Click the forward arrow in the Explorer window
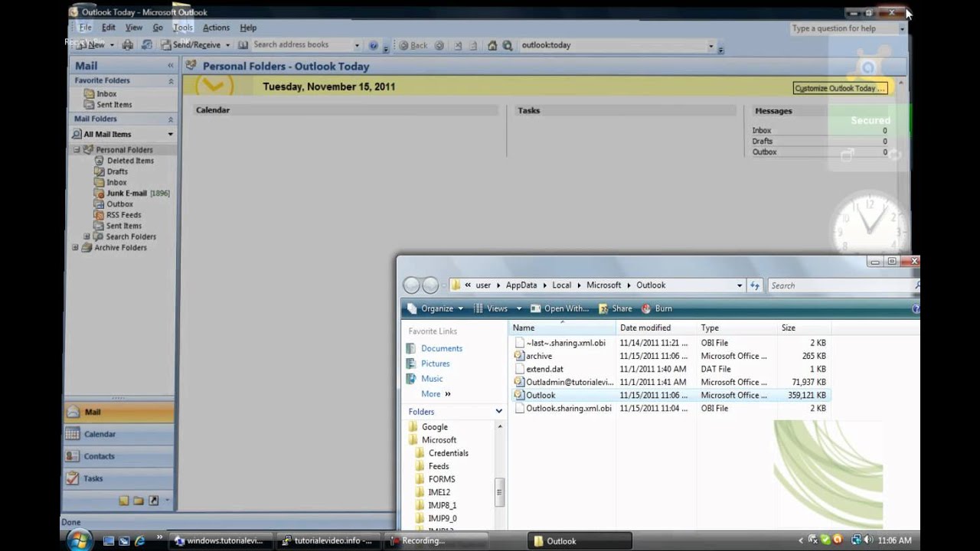The height and width of the screenshot is (551, 980). pos(430,285)
